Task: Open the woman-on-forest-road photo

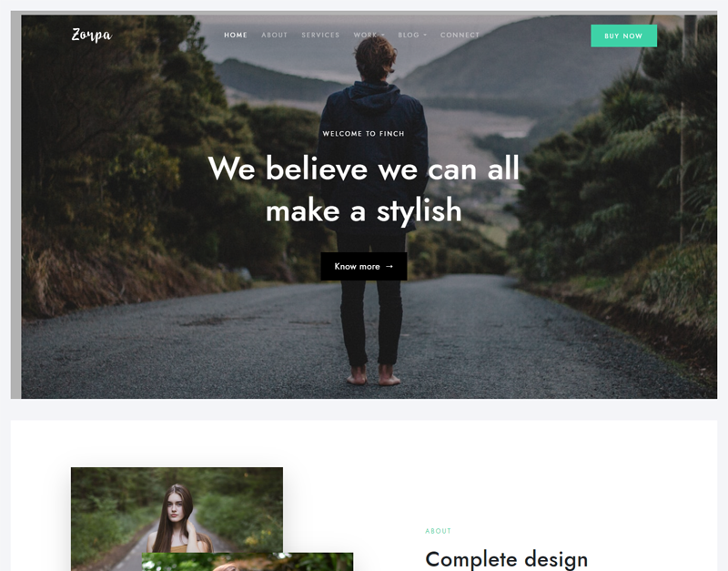Action: pos(177,509)
